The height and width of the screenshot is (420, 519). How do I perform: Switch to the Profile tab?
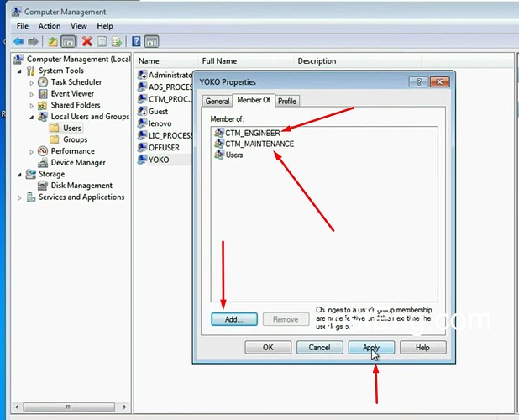coord(287,101)
